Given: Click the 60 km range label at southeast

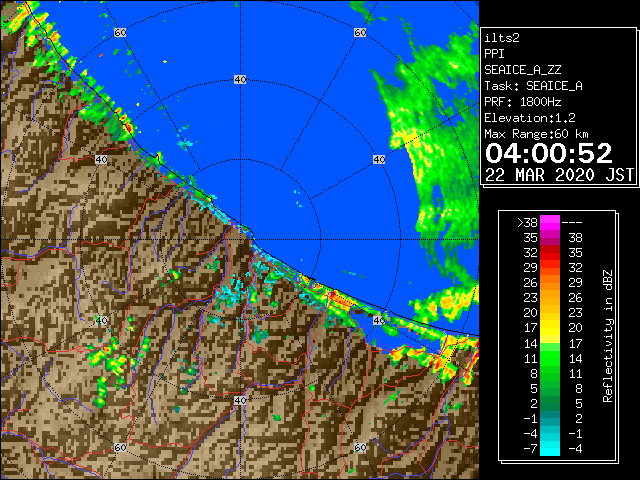Looking at the screenshot, I should [x=360, y=448].
